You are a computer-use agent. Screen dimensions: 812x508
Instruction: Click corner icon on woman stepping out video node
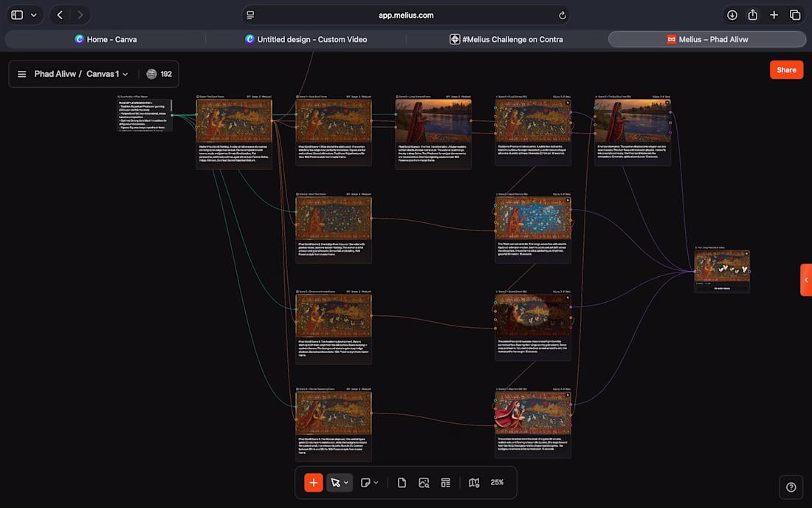(568, 395)
